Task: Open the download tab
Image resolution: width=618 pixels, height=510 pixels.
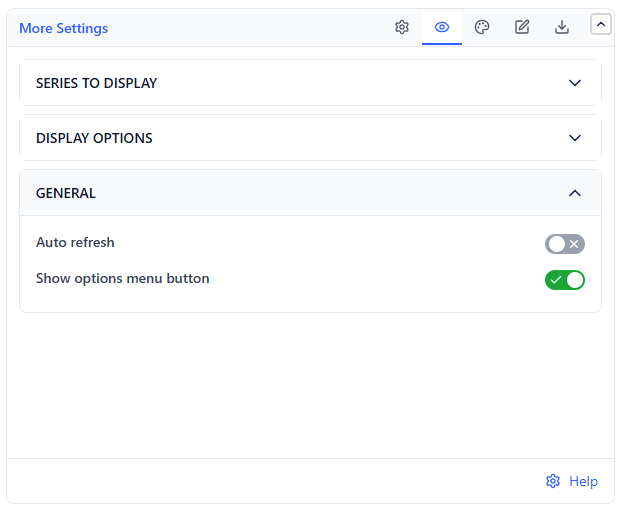Action: [x=562, y=27]
